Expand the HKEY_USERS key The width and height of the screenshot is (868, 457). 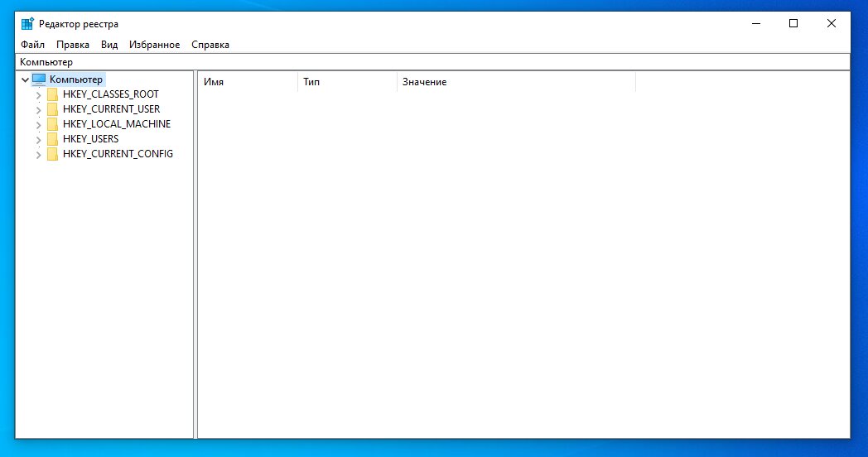(38, 140)
